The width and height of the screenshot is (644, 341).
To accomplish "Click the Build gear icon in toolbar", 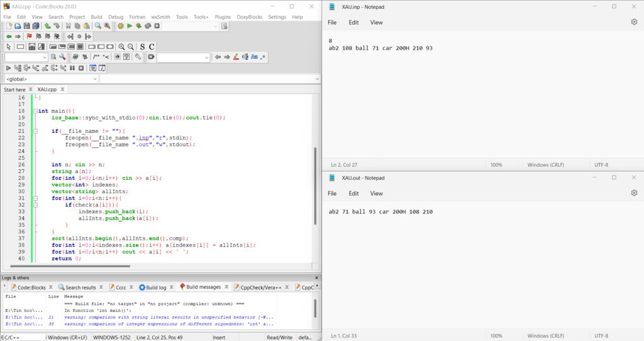I will pyautogui.click(x=121, y=26).
